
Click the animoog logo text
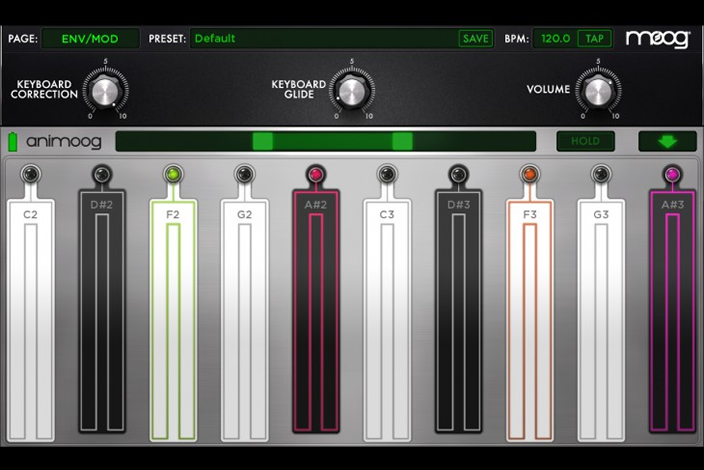pos(64,142)
